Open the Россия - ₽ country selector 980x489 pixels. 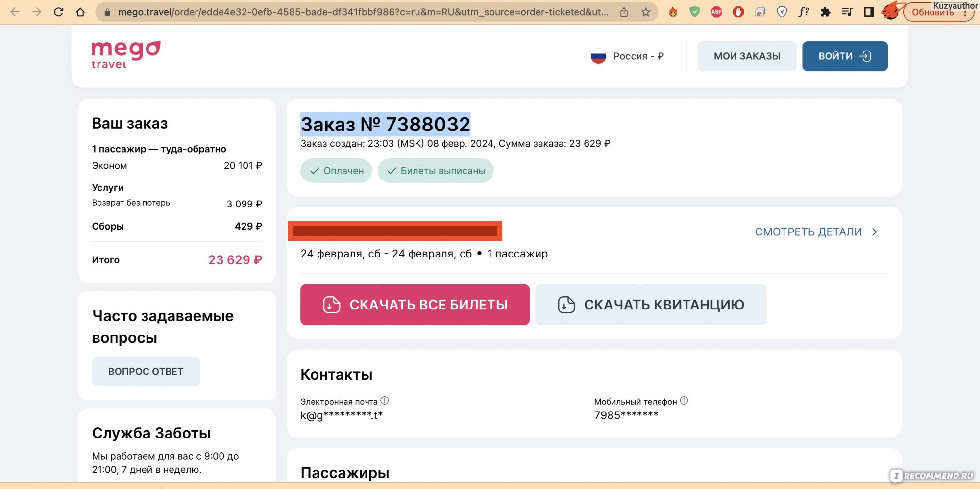[x=628, y=56]
